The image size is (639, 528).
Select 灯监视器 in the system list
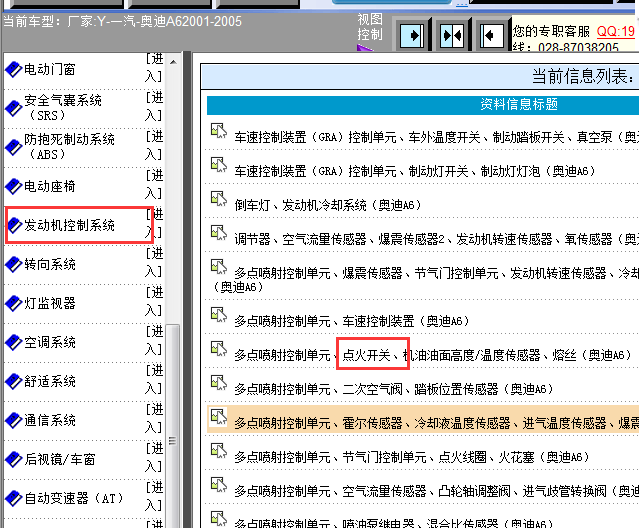coord(50,303)
